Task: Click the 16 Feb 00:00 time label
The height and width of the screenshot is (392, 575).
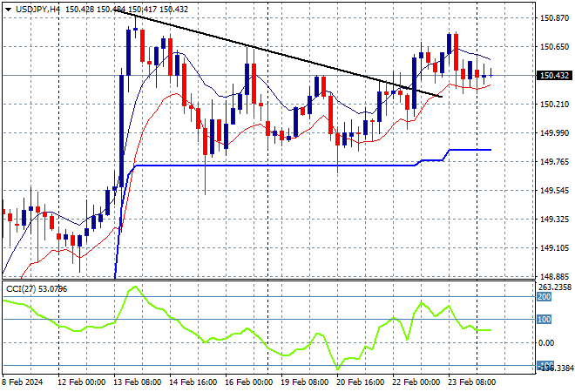Action: [248, 382]
